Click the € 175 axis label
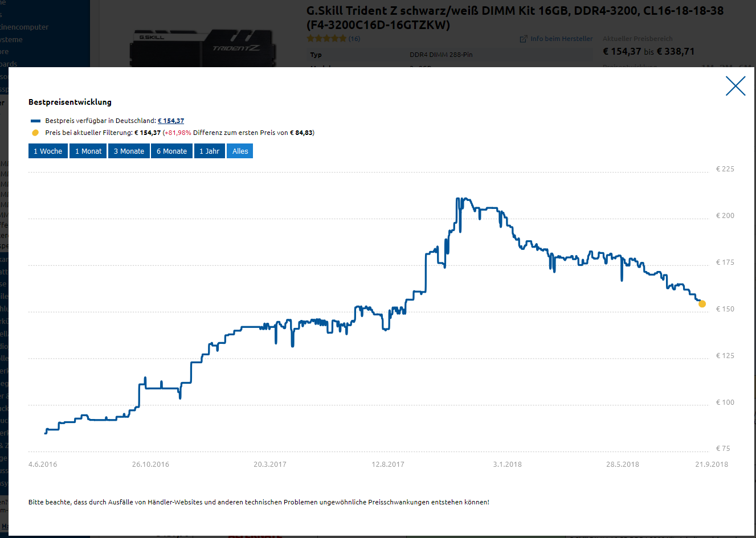 [x=725, y=262]
